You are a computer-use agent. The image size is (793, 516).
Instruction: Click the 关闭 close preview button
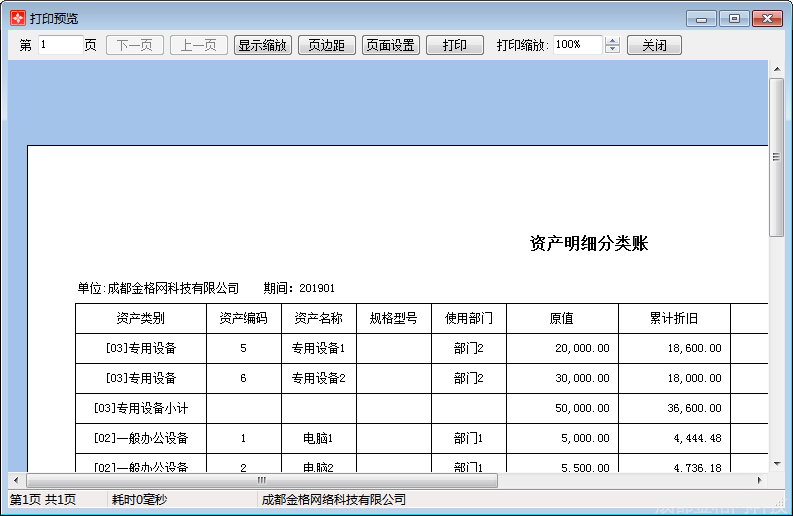pos(654,45)
